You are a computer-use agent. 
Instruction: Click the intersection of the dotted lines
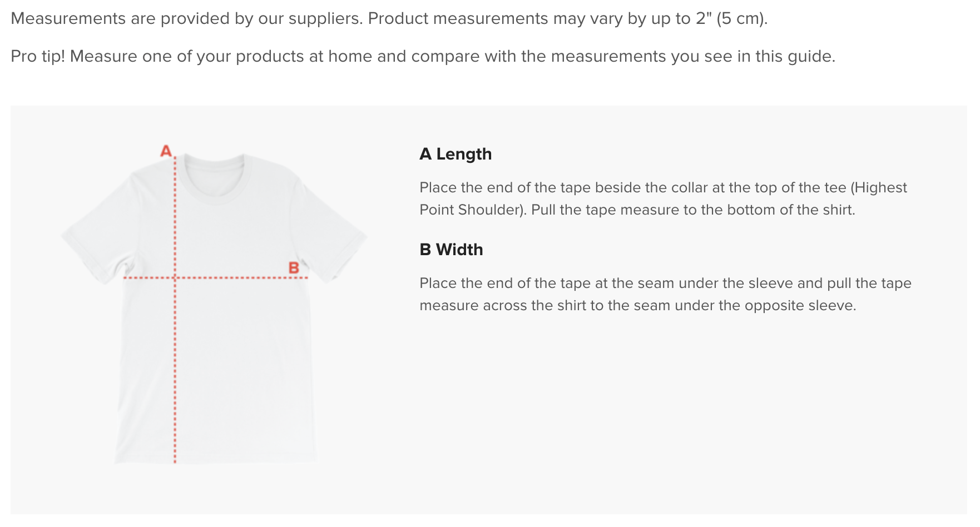pyautogui.click(x=175, y=277)
